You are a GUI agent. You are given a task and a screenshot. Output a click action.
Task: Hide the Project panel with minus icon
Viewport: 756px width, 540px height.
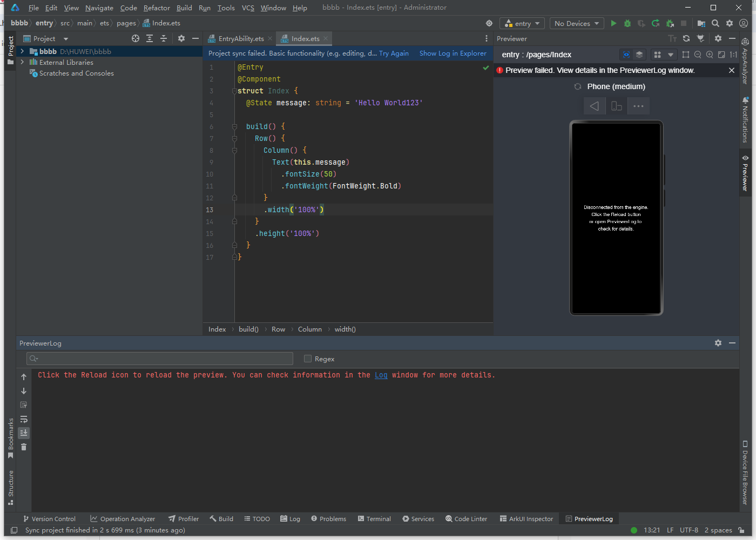click(x=195, y=38)
